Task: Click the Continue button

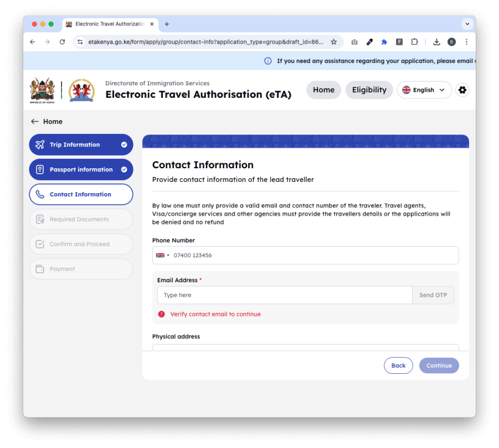Action: (439, 366)
